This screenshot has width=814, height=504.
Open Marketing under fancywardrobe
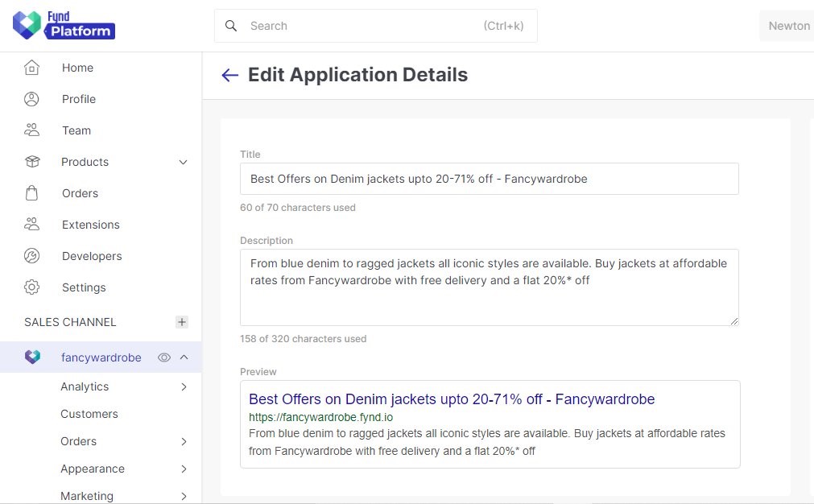pyautogui.click(x=87, y=496)
